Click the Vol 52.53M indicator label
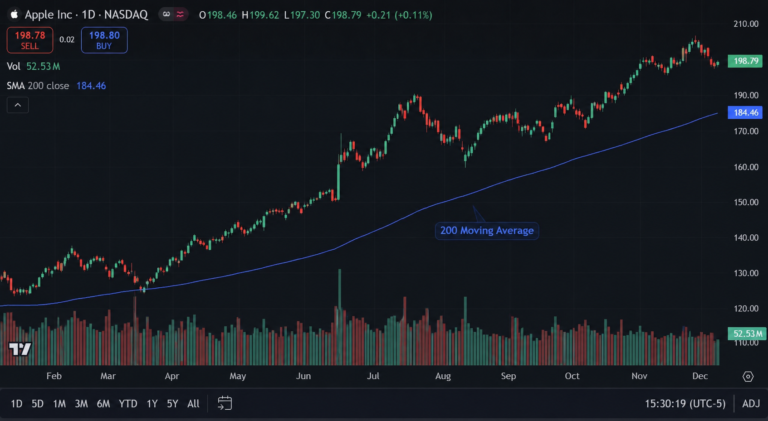 click(x=33, y=66)
